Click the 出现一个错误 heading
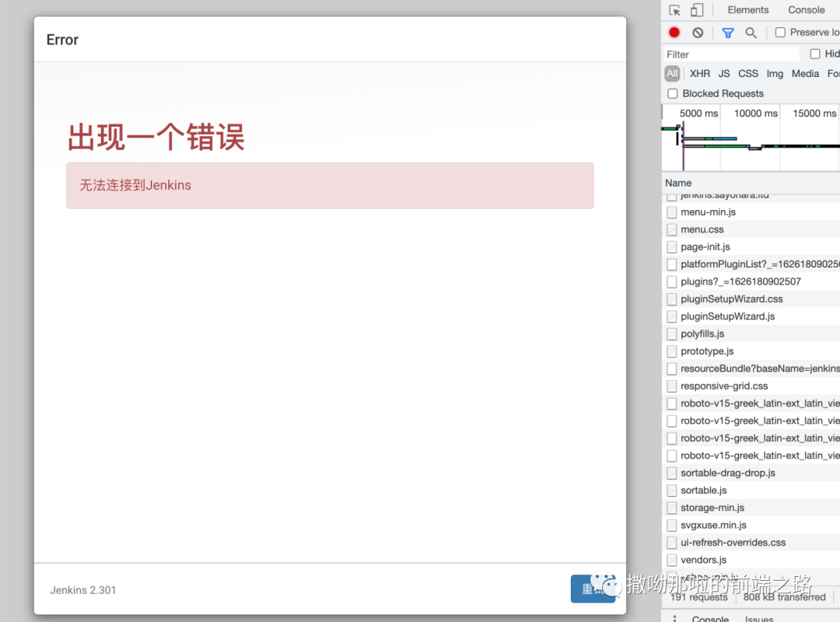The image size is (840, 622). pyautogui.click(x=156, y=137)
